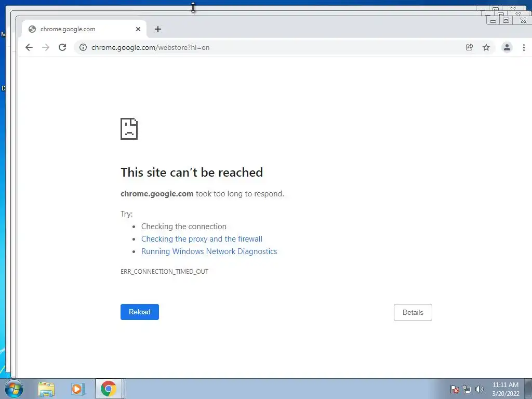Click the Show desktop strip after the clock
532x399 pixels.
pos(528,389)
